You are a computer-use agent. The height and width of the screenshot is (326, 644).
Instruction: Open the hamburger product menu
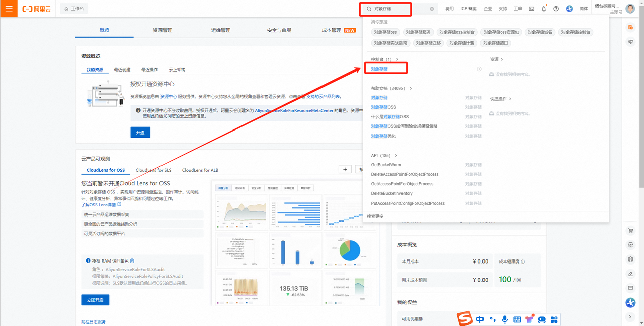(x=8, y=8)
